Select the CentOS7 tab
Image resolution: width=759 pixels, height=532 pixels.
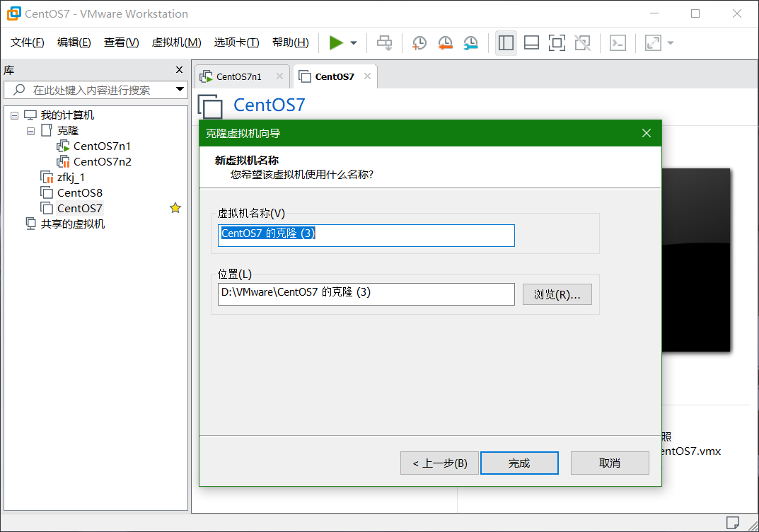coord(335,76)
